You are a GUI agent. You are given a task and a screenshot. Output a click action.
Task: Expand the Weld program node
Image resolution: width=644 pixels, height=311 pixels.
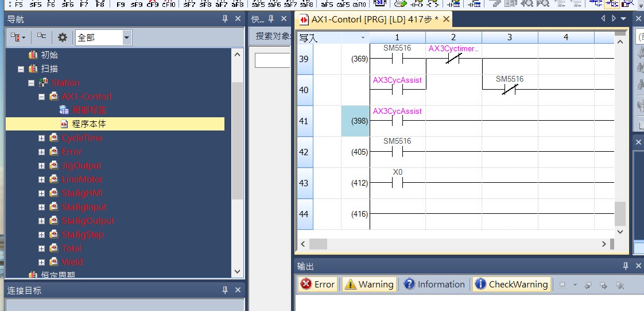42,262
